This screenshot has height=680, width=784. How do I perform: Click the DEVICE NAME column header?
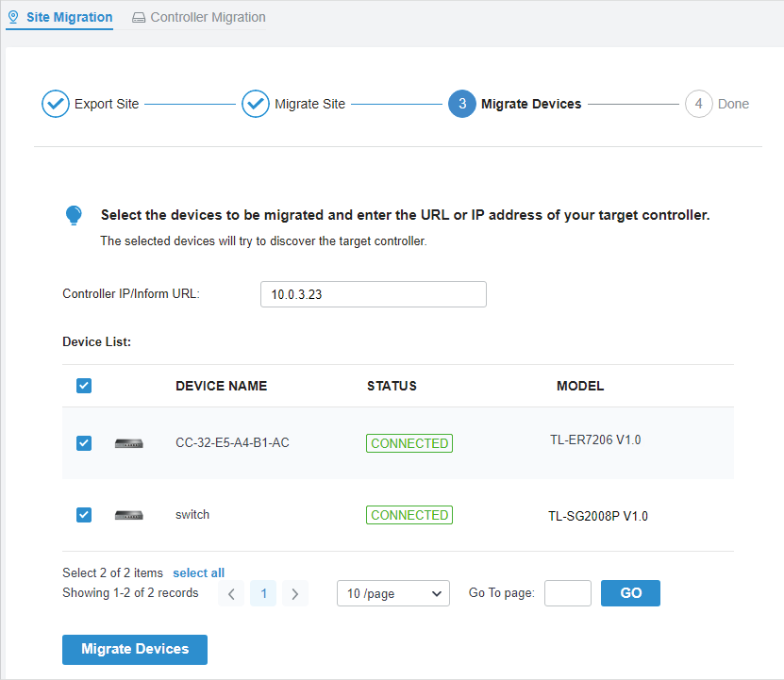coord(222,386)
